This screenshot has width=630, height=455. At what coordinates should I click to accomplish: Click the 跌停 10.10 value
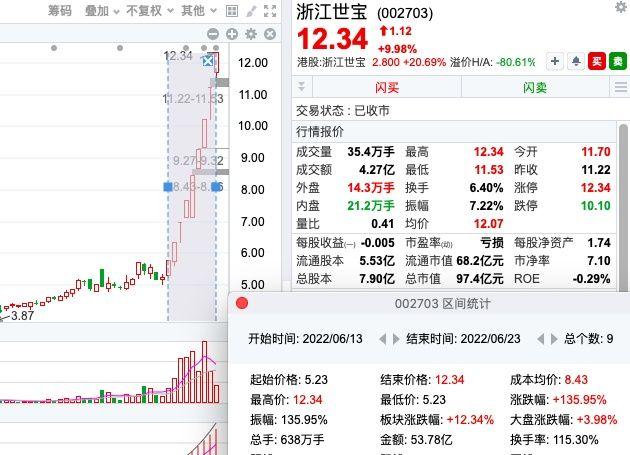595,206
